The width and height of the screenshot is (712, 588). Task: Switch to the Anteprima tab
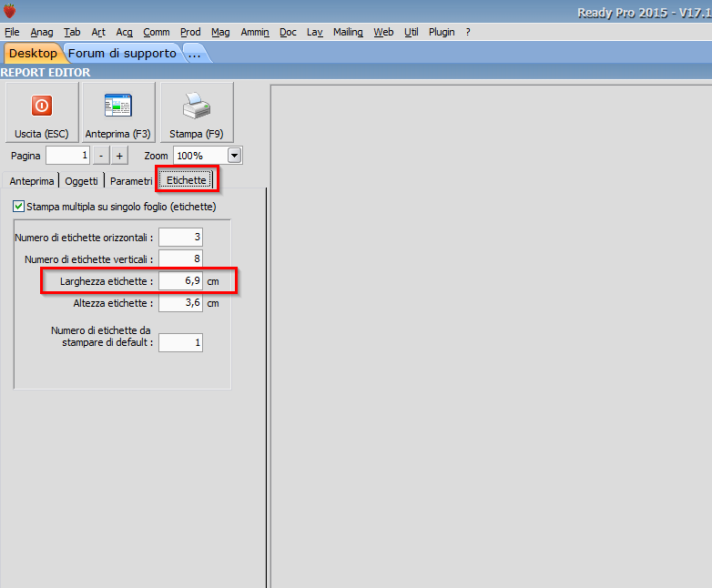tap(31, 181)
